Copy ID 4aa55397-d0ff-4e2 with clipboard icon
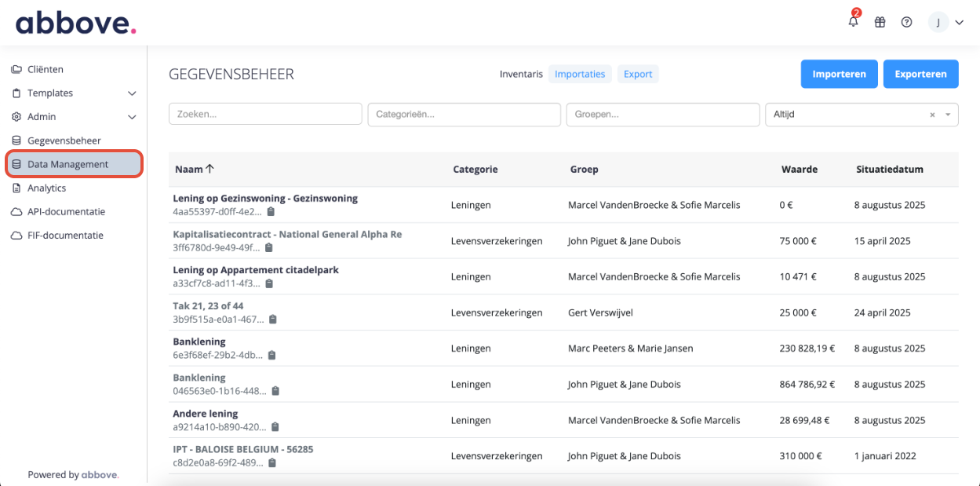This screenshot has width=980, height=486. pyautogui.click(x=271, y=212)
